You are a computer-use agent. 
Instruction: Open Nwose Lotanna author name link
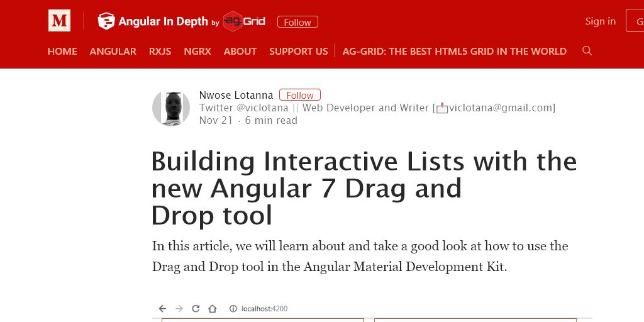(x=236, y=96)
